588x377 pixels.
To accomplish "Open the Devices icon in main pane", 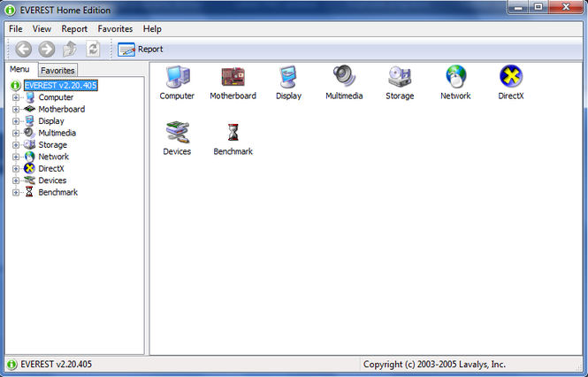I will pos(177,138).
